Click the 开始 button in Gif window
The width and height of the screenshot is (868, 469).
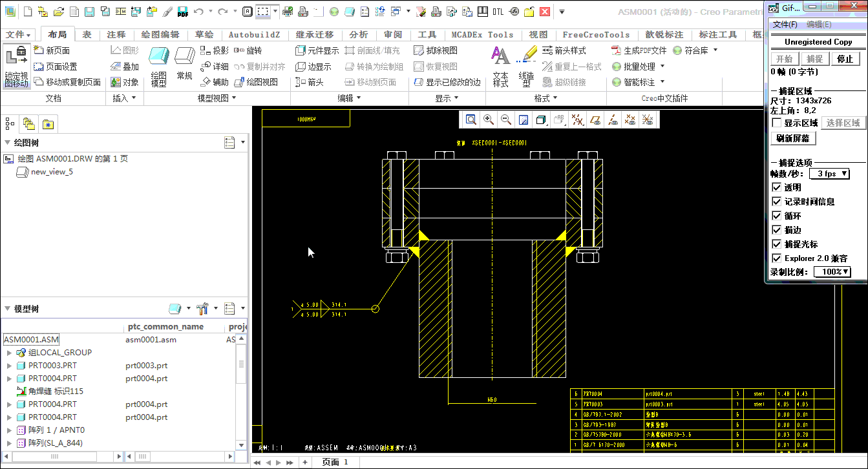pyautogui.click(x=784, y=59)
